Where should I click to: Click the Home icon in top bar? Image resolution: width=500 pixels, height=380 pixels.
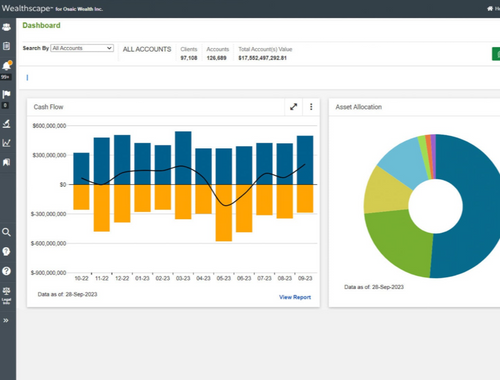(490, 8)
